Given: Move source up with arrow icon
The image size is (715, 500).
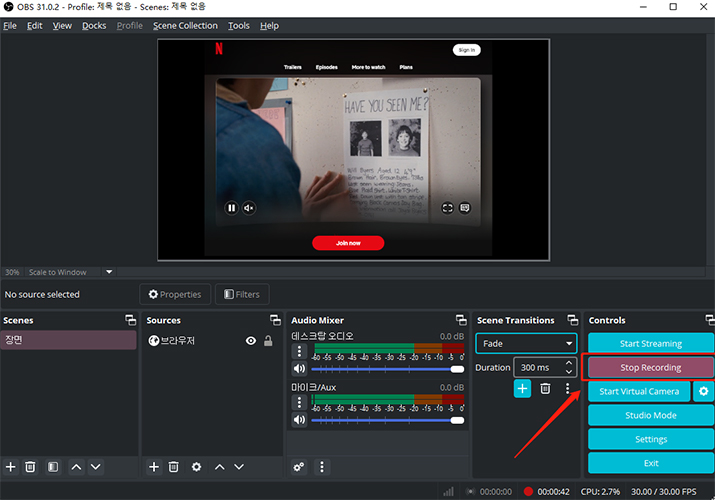Looking at the screenshot, I should click(x=220, y=467).
